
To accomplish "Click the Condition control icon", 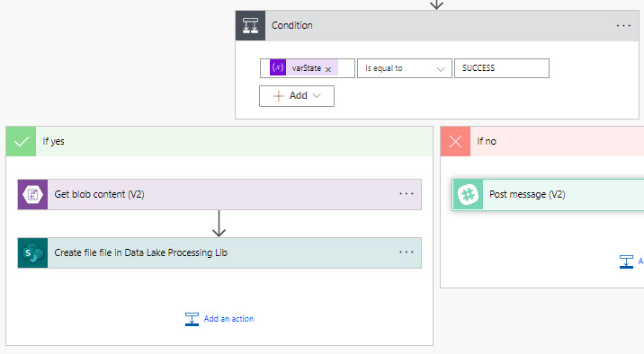I will tap(251, 25).
